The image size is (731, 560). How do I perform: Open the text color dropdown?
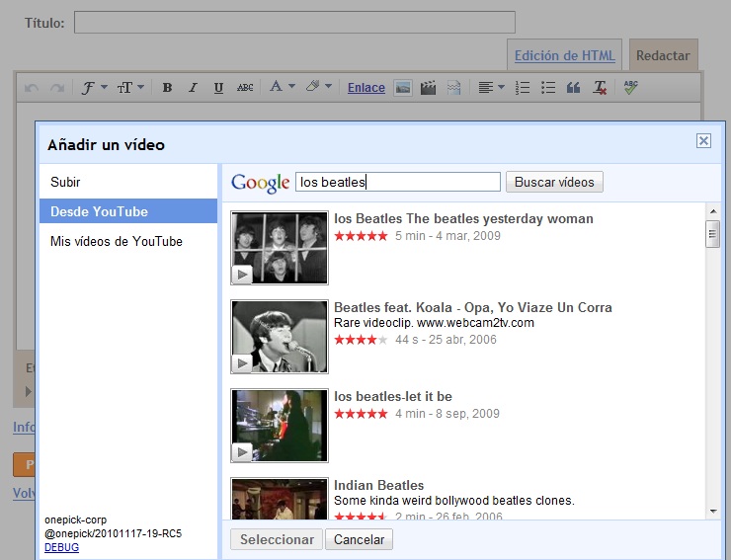tap(283, 87)
